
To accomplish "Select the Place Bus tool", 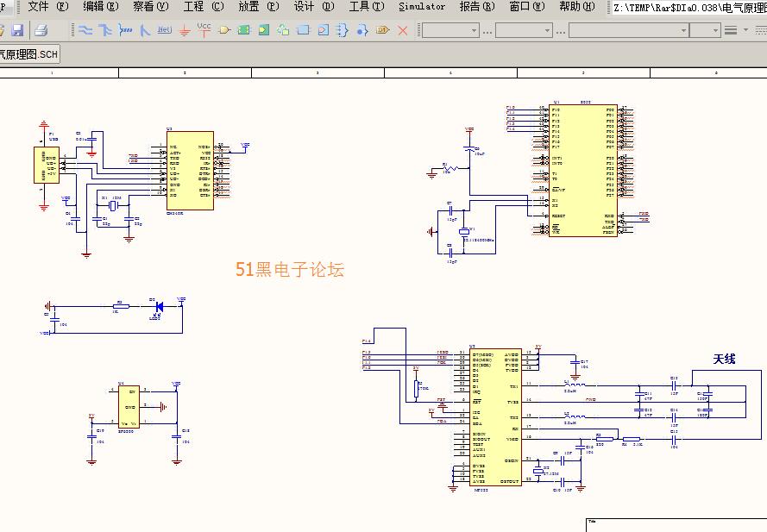I will tap(105, 30).
